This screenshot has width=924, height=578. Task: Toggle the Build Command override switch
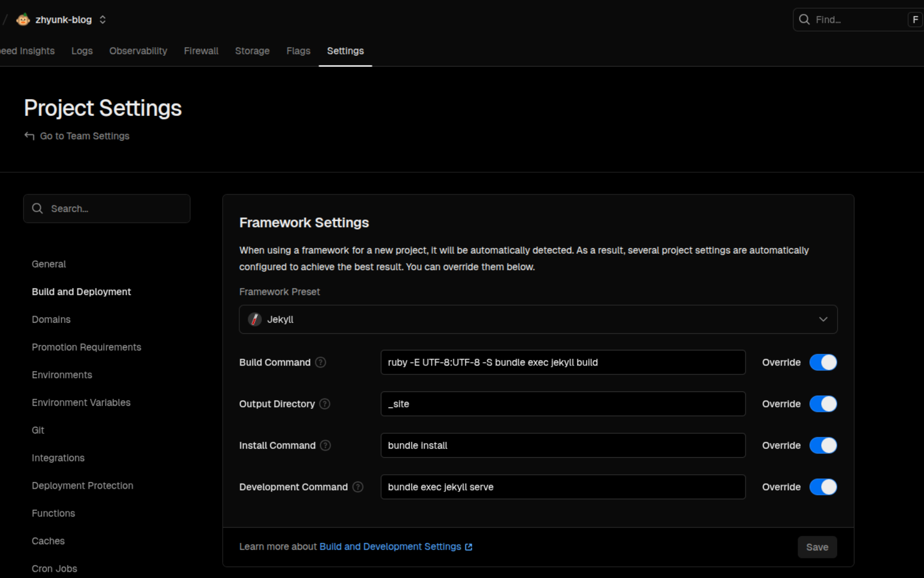pos(823,362)
